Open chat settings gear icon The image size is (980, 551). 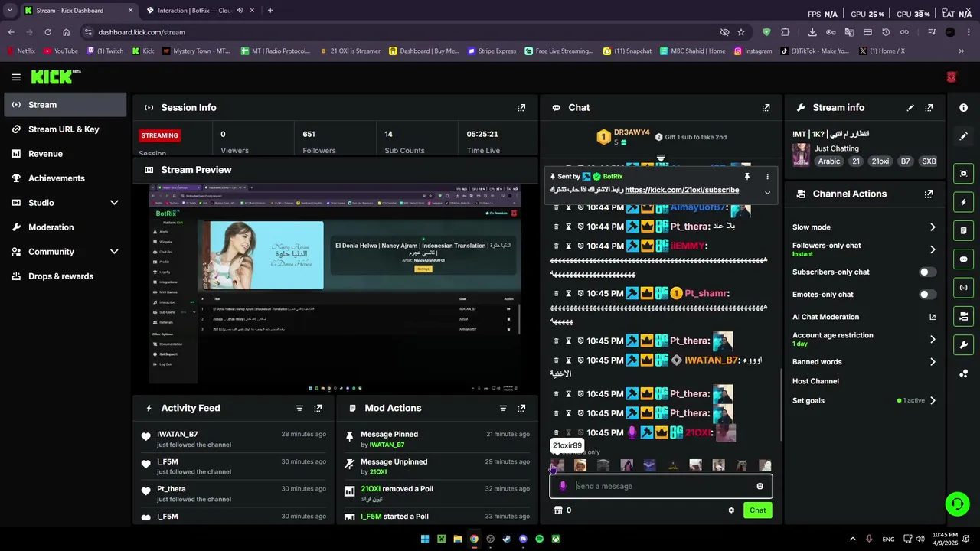731,510
